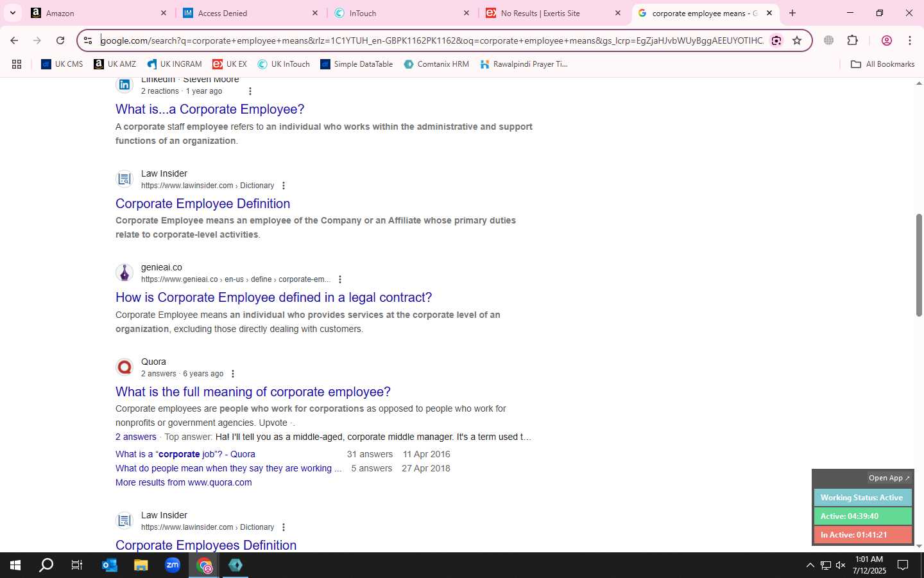This screenshot has width=924, height=578.
Task: Open What do people mean Quora link
Action: point(228,468)
